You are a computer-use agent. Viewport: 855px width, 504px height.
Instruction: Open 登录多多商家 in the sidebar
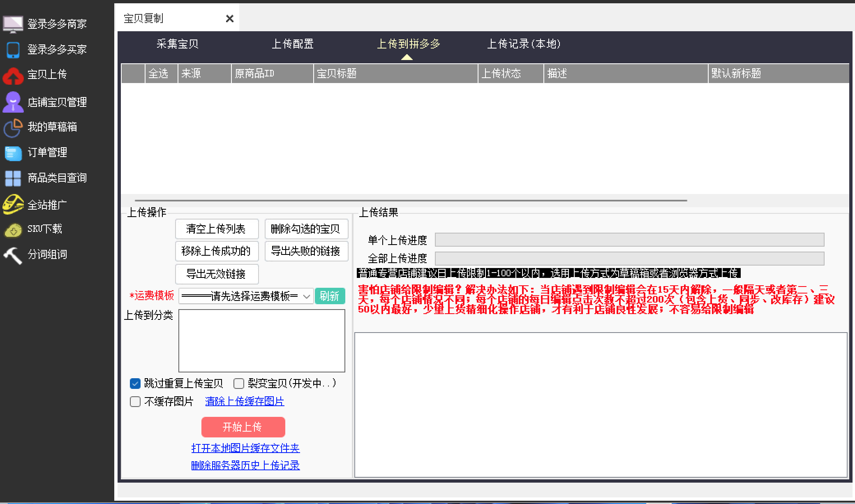(x=57, y=24)
